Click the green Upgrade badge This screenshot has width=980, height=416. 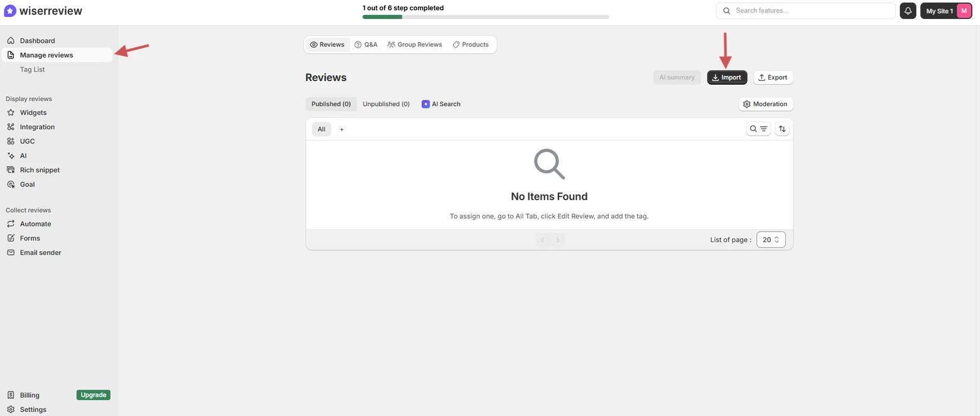94,395
